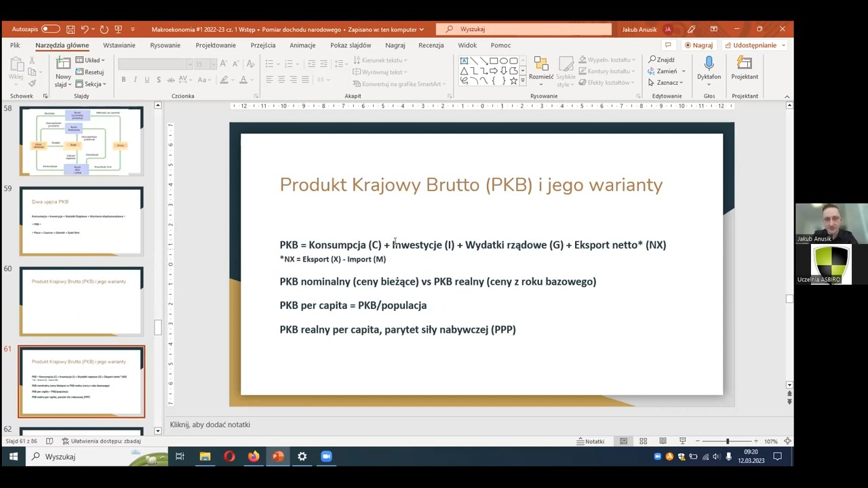Viewport: 868px width, 488px height.
Task: Collapse the ribbon with the chevron
Action: click(x=787, y=96)
